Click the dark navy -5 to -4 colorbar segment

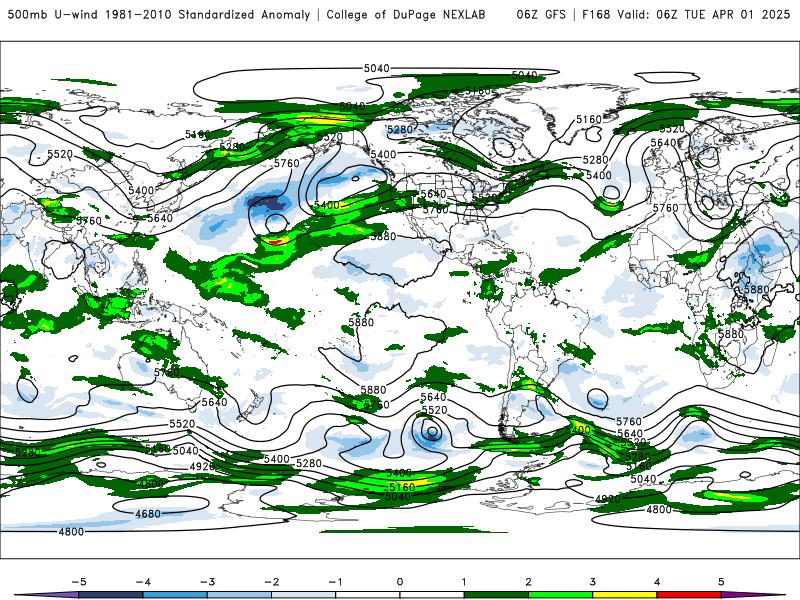111,595
